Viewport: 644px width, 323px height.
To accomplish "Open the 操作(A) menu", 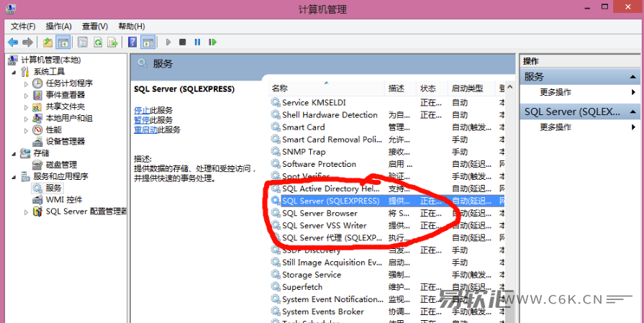I will [59, 27].
